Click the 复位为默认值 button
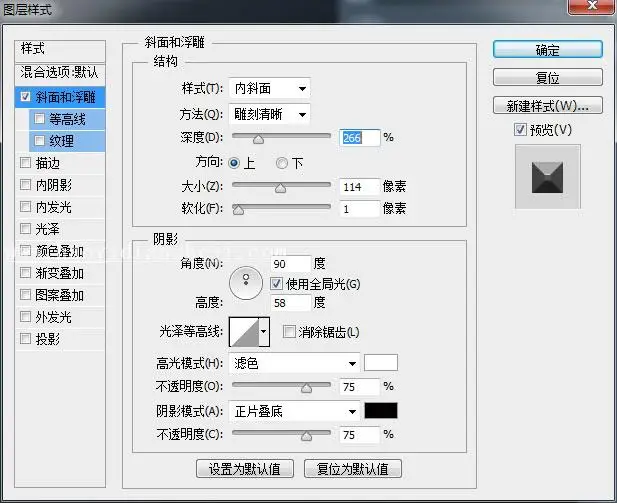This screenshot has height=503, width=617. (353, 469)
